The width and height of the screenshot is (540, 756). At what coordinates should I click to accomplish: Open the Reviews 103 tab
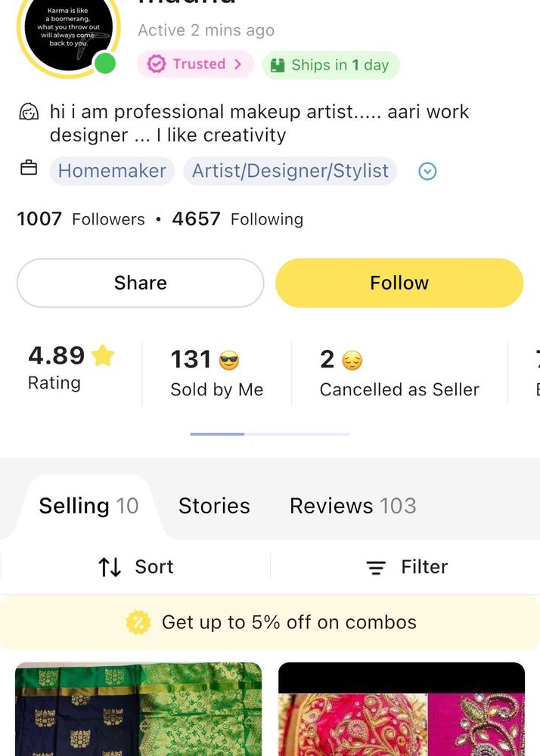pyautogui.click(x=352, y=505)
